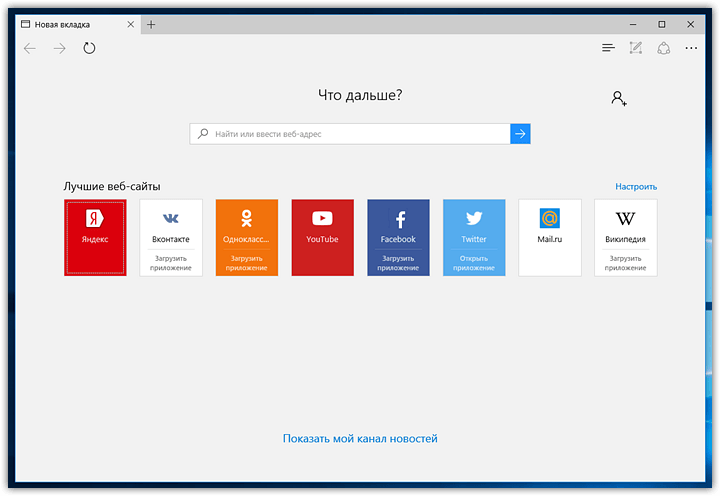The image size is (720, 496).
Task: Go forward with the forward arrow
Action: [x=59, y=48]
